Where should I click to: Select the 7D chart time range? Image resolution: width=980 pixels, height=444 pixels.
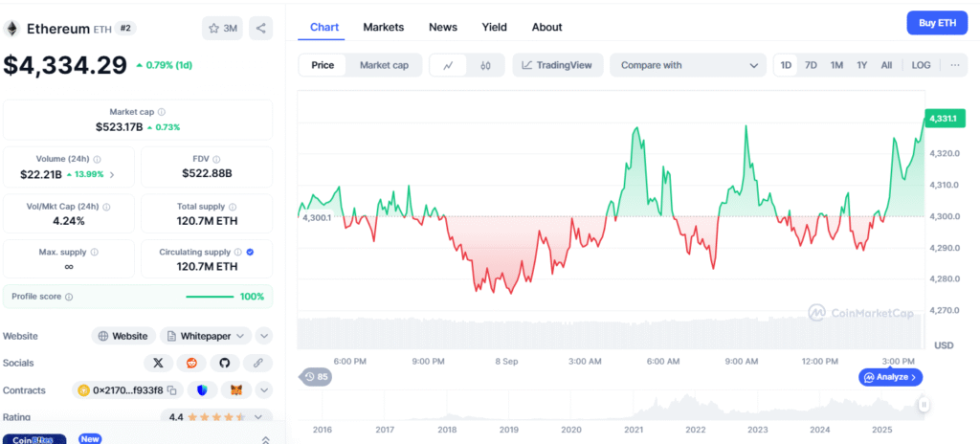tap(811, 65)
